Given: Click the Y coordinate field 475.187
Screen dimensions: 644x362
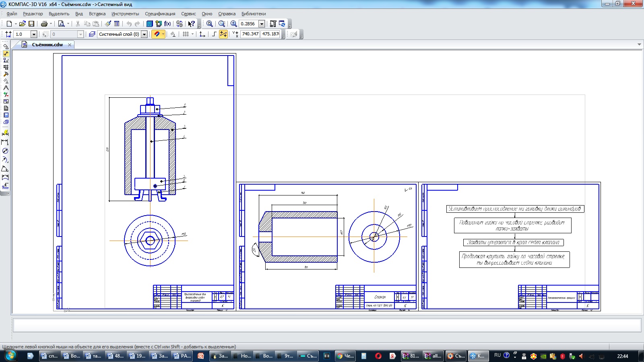Looking at the screenshot, I should pos(270,34).
